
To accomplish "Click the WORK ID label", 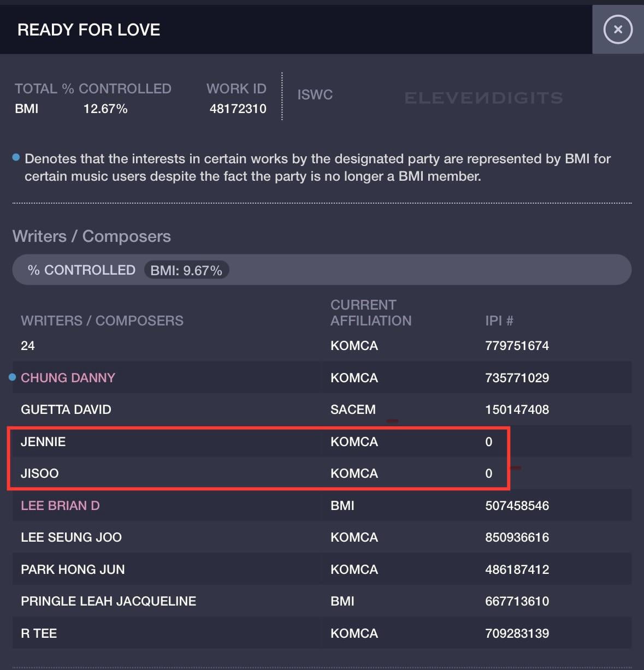I will [x=237, y=88].
